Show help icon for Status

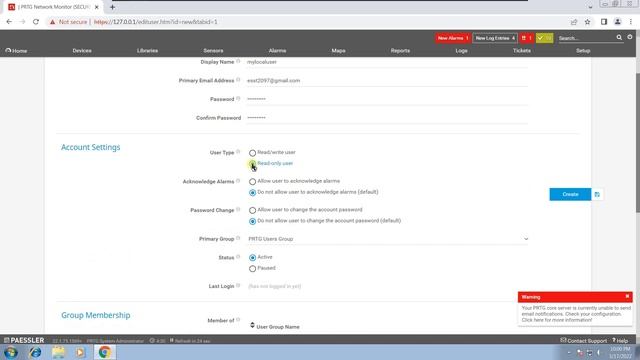coord(238,257)
